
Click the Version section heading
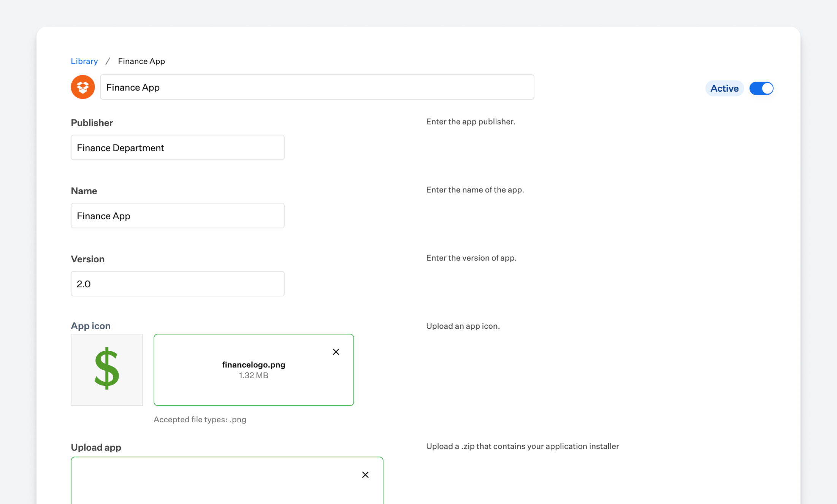point(87,259)
